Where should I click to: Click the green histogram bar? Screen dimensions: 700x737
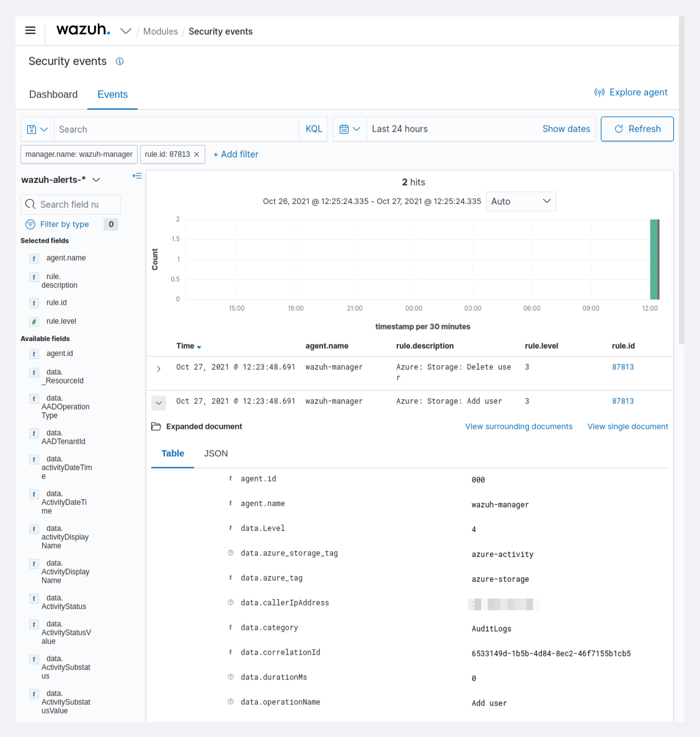(x=655, y=259)
